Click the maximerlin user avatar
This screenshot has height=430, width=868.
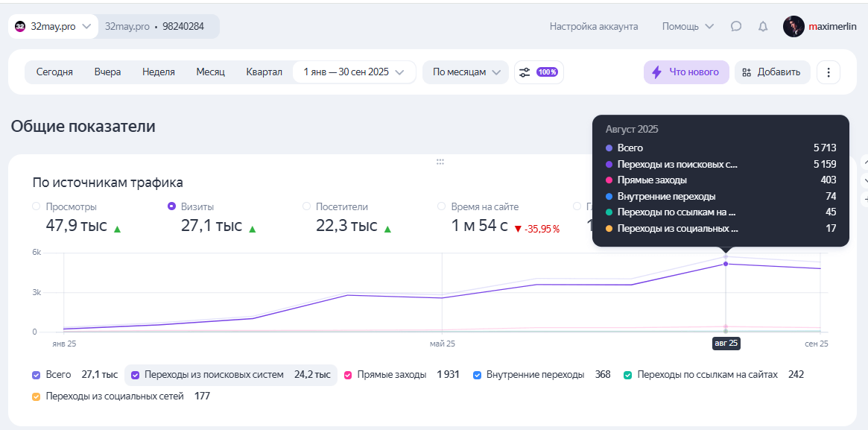tap(793, 26)
